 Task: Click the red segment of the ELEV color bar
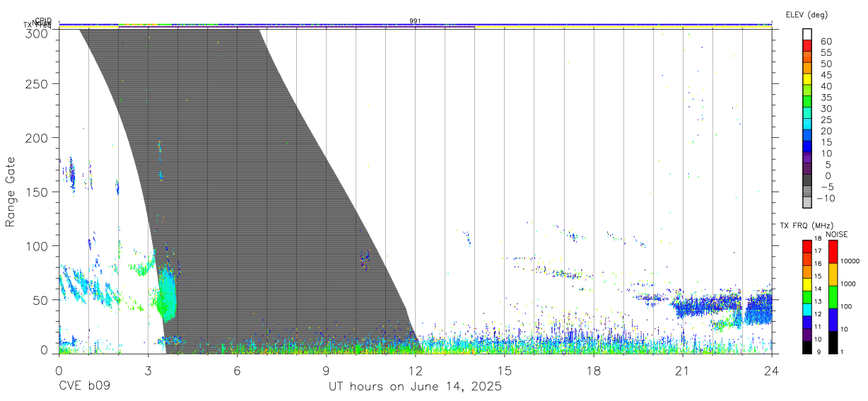pos(808,47)
